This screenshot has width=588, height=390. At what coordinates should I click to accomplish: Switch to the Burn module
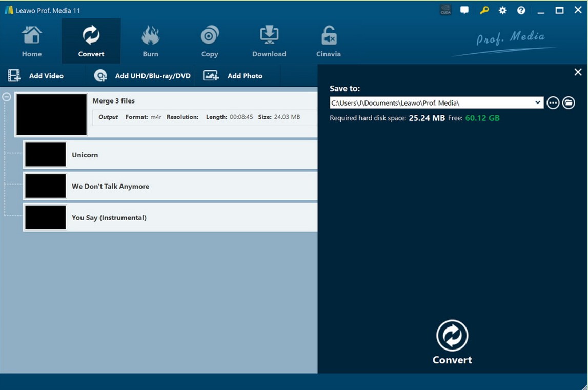coord(150,42)
